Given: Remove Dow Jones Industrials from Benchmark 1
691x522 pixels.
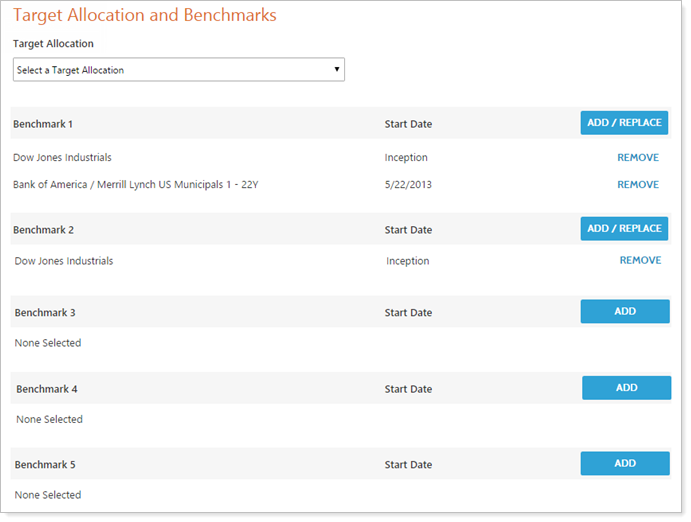Looking at the screenshot, I should (x=637, y=158).
